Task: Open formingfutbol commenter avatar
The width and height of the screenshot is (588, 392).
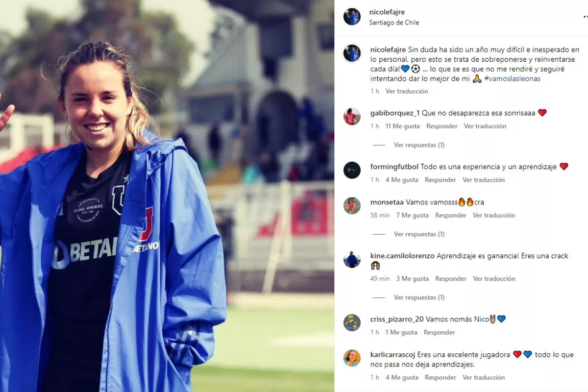Action: coord(352,170)
